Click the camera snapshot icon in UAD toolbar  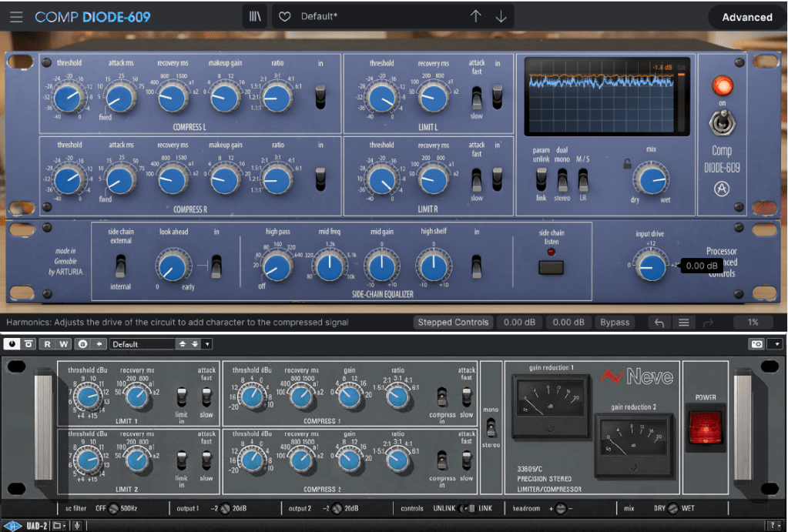(756, 344)
